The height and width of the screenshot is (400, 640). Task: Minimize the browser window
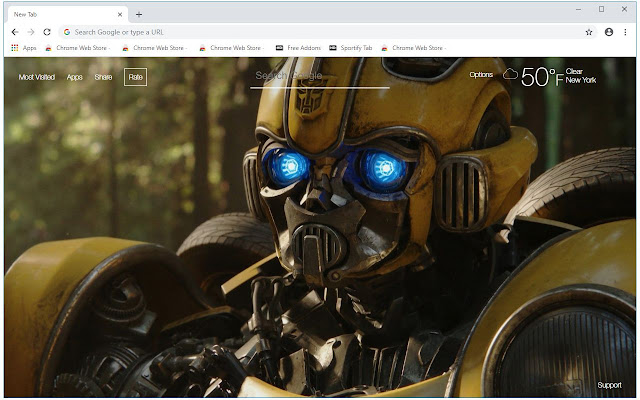coord(578,9)
